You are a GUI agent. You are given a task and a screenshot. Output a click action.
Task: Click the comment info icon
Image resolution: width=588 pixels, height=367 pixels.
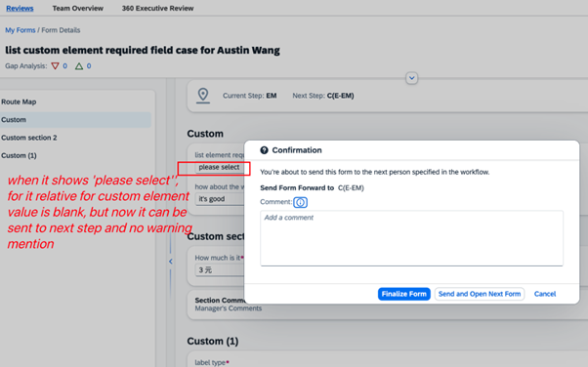pyautogui.click(x=301, y=202)
